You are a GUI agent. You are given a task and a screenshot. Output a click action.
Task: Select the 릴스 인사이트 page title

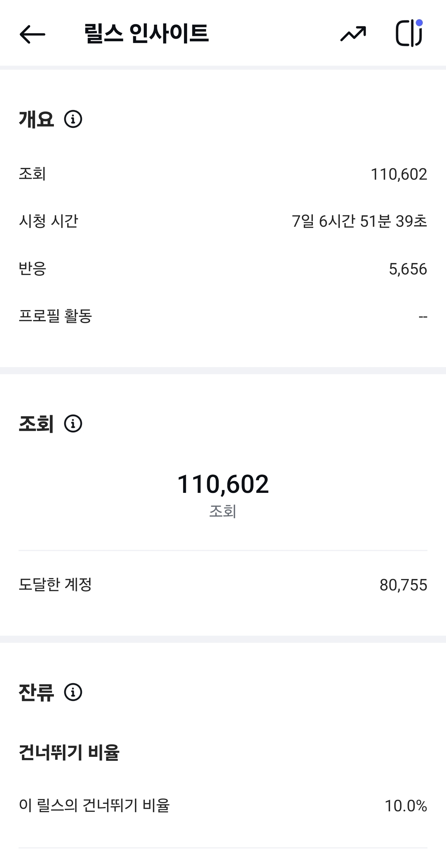[x=146, y=34]
